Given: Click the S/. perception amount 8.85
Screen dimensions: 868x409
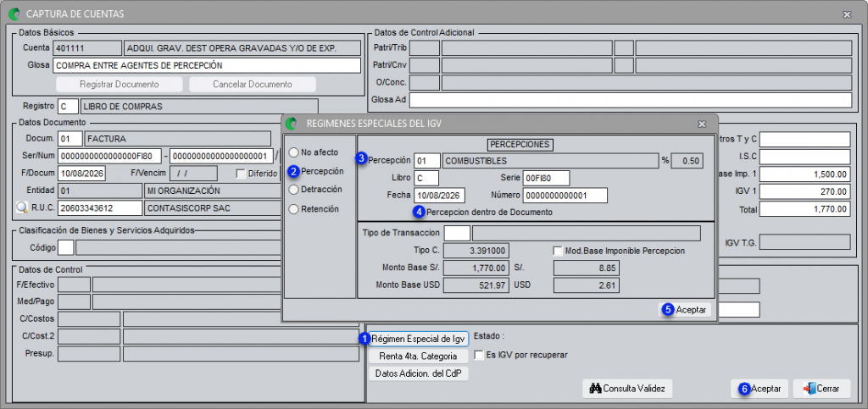Looking at the screenshot, I should click(587, 268).
